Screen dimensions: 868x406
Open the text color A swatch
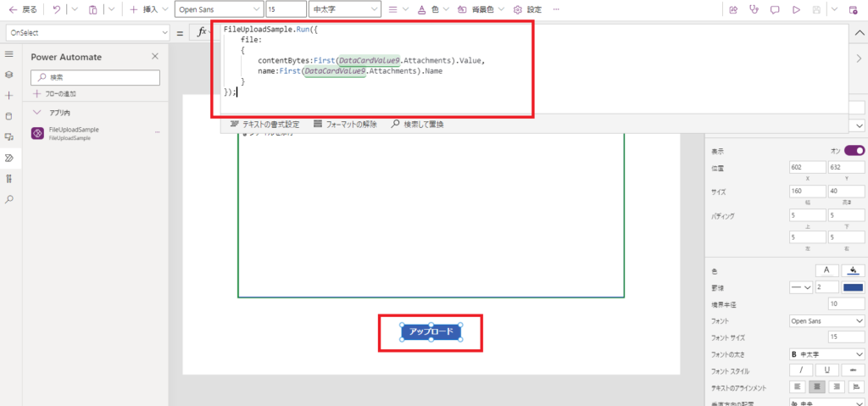[x=826, y=270]
